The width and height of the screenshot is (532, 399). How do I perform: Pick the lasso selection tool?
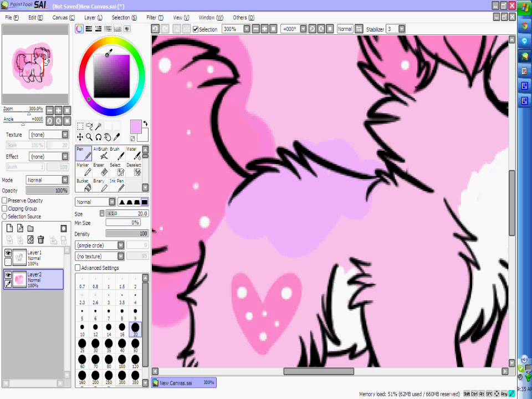[x=89, y=126]
